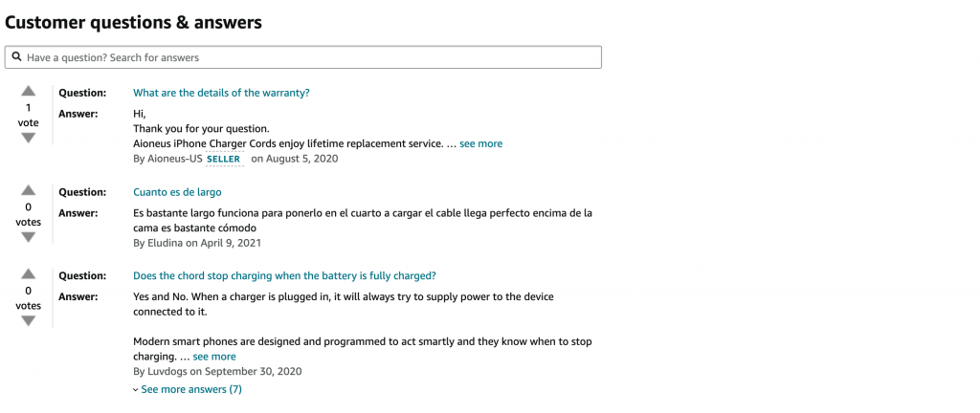Expand 'See more answers (7)'

click(x=188, y=389)
